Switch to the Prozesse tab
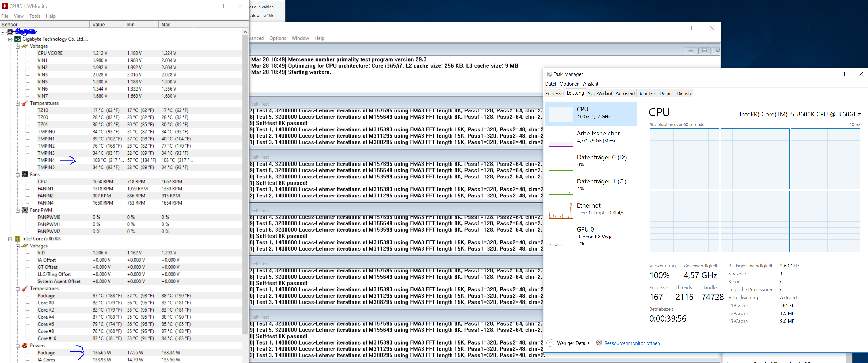The image size is (868, 363). coord(554,93)
